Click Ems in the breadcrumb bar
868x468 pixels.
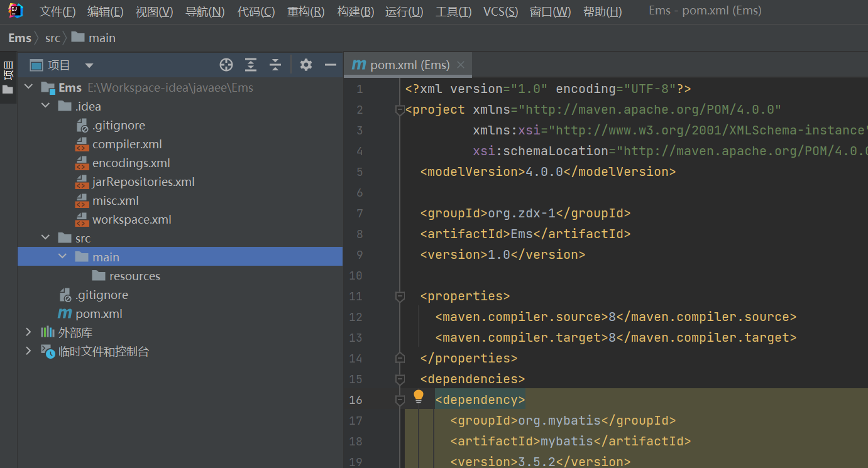pos(19,38)
